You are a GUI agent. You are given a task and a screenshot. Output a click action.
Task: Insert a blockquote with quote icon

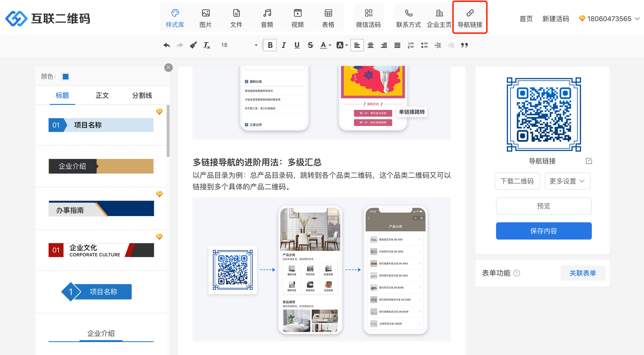(x=464, y=45)
